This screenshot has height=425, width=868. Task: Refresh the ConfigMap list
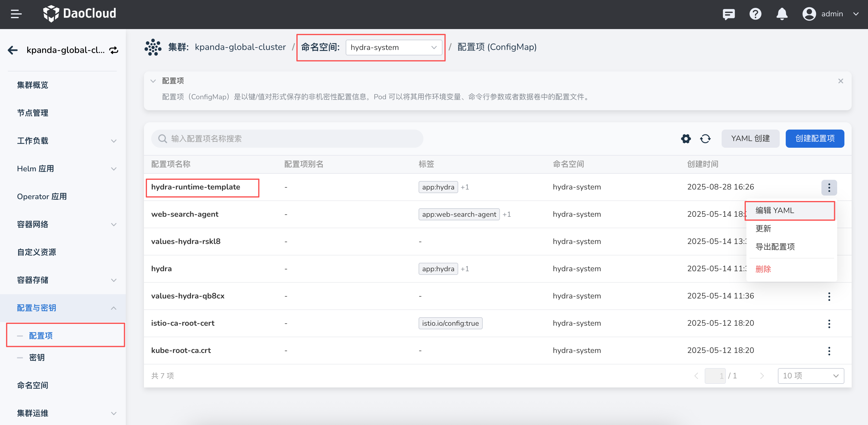point(705,139)
